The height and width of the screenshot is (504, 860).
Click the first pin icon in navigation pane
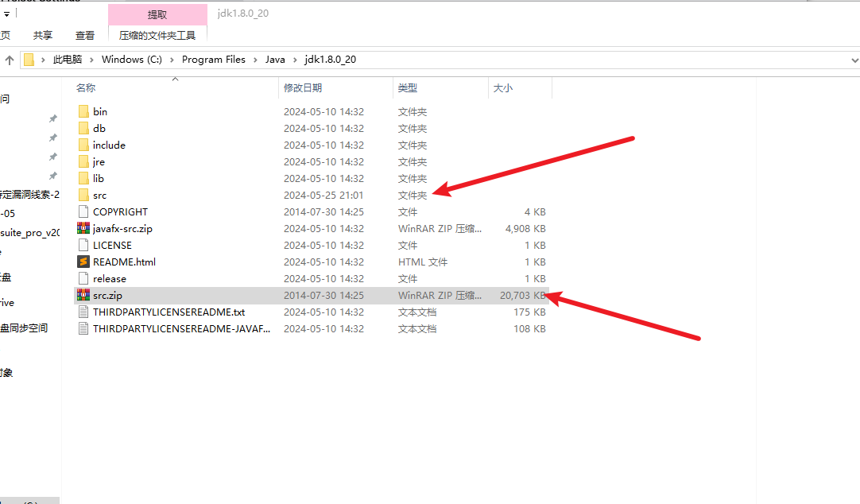pos(52,118)
